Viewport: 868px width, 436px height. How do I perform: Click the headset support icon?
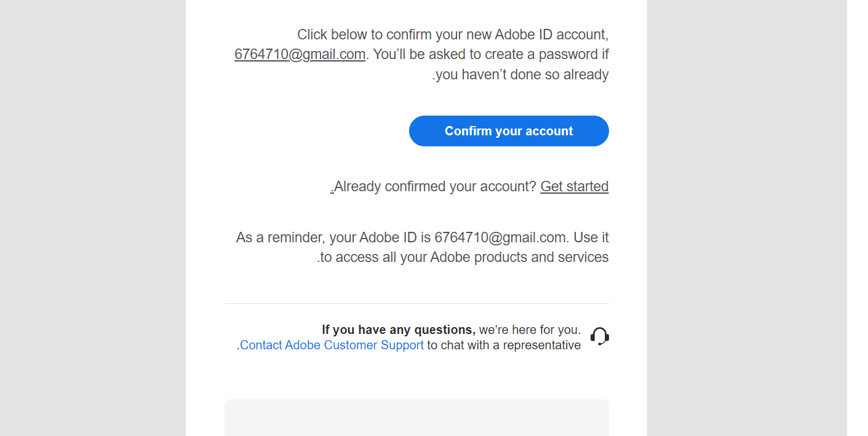click(599, 336)
